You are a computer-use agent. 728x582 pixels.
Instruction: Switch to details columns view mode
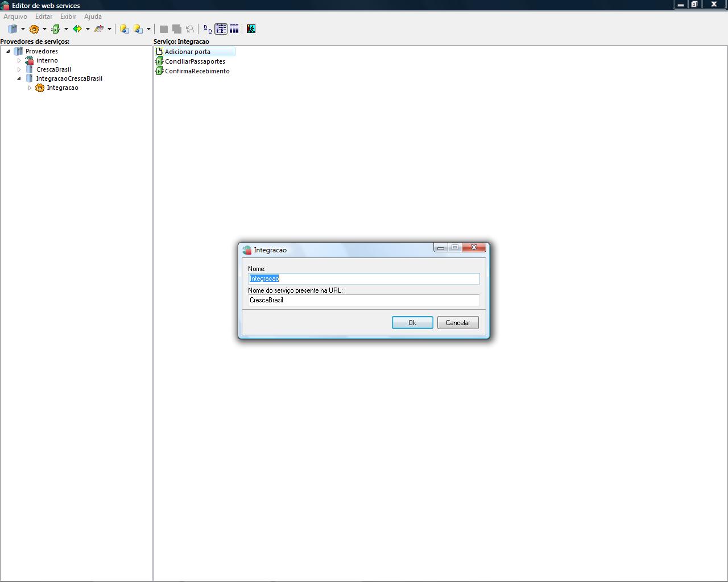coord(234,29)
